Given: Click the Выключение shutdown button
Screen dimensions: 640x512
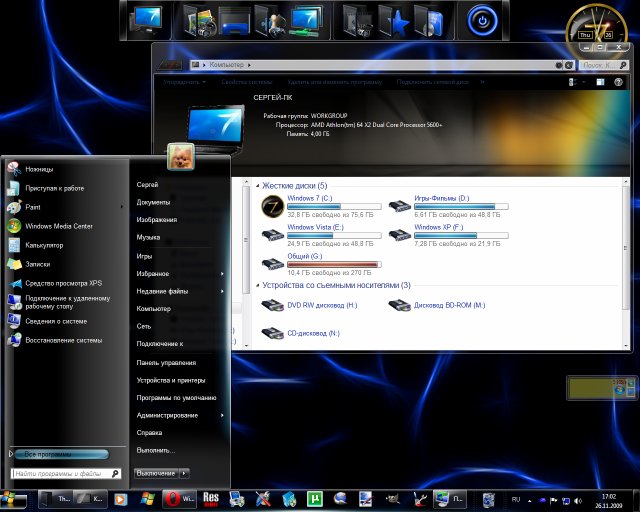Looking at the screenshot, I should (x=155, y=473).
